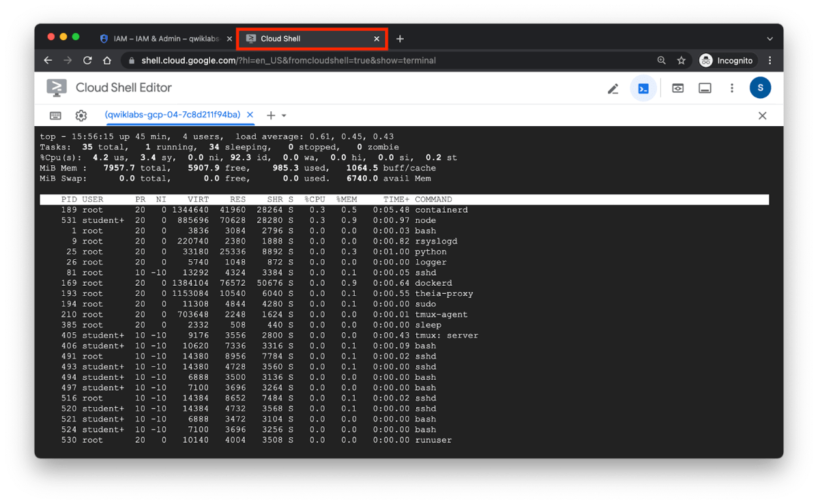This screenshot has width=818, height=504.
Task: Click the node command text
Action: [x=425, y=220]
